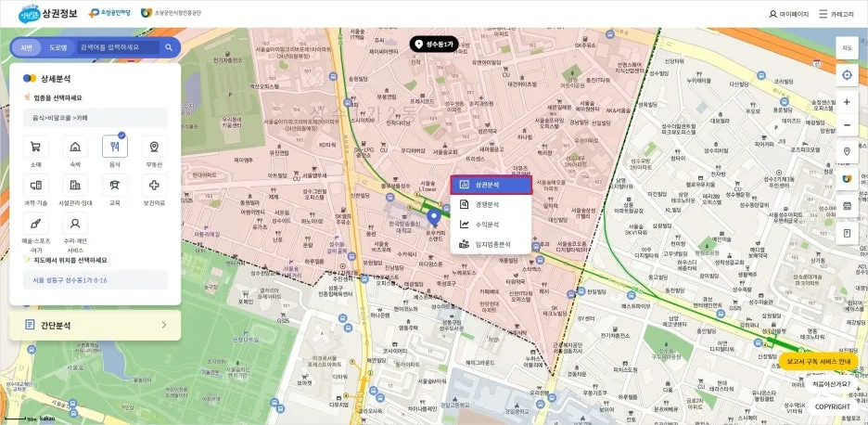The height and width of the screenshot is (425, 868).
Task: Click the address field 서울 성동구 성수동1가 8-16
Action: (x=96, y=280)
